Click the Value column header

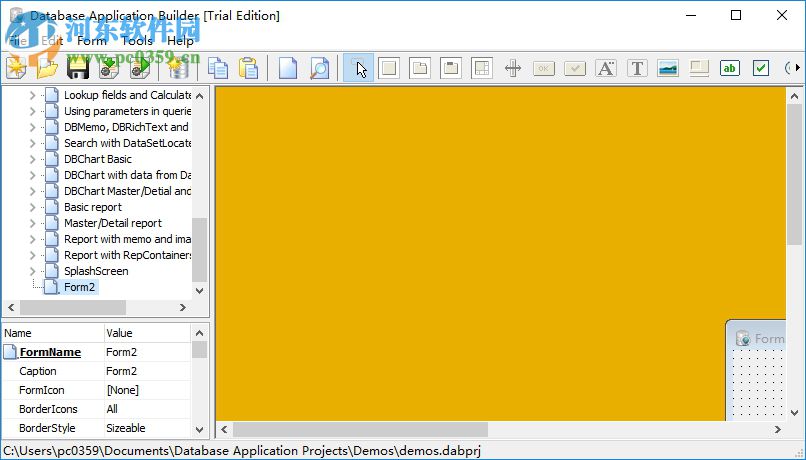tap(148, 333)
